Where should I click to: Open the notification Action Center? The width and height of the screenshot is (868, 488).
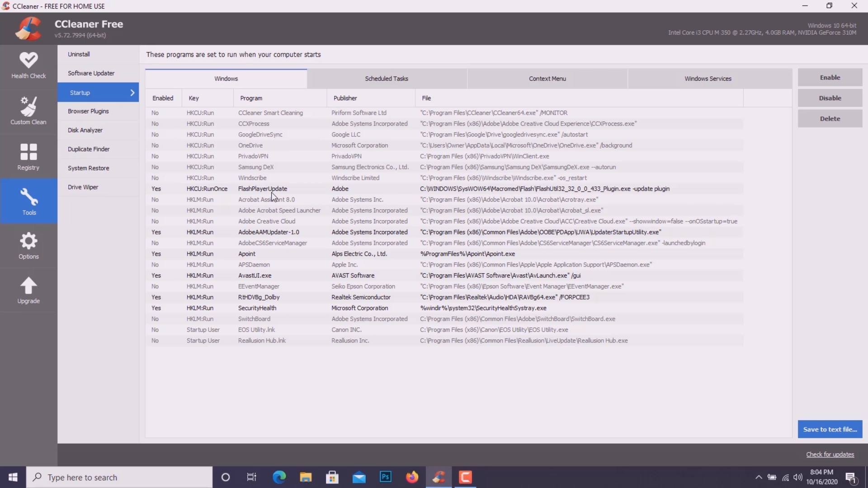tap(850, 477)
